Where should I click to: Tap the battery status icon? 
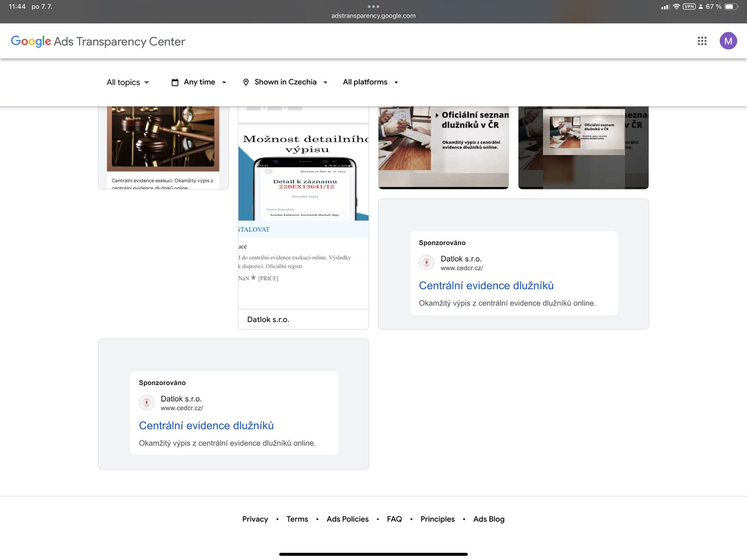[x=731, y=7]
